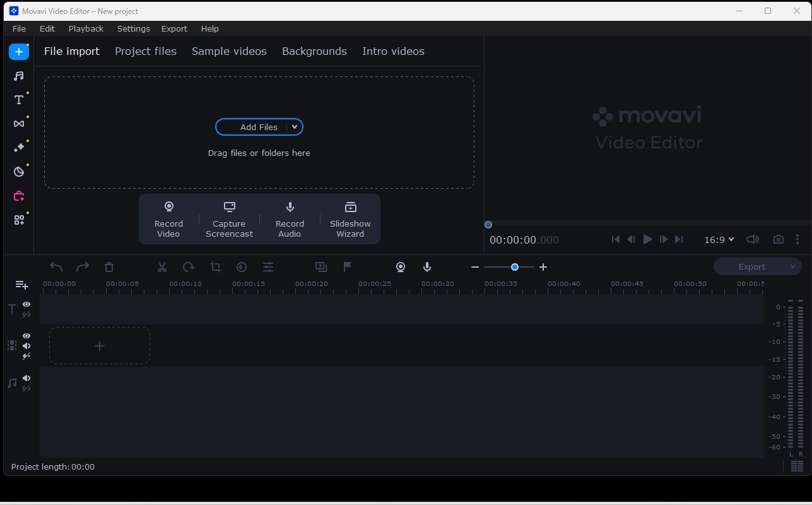The image size is (812, 505).
Task: Start webcam recording from the toolbar
Action: (x=401, y=266)
